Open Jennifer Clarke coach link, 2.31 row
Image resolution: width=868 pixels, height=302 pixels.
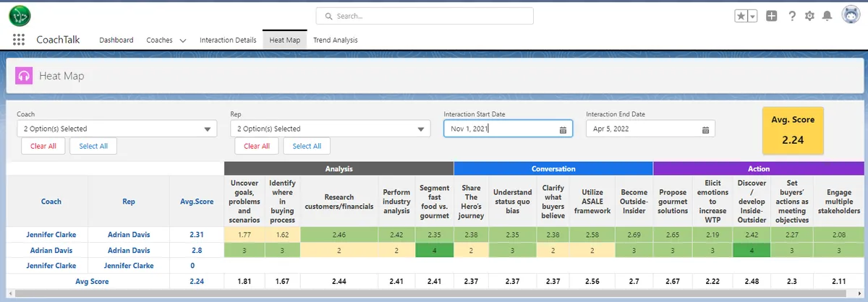(51, 235)
